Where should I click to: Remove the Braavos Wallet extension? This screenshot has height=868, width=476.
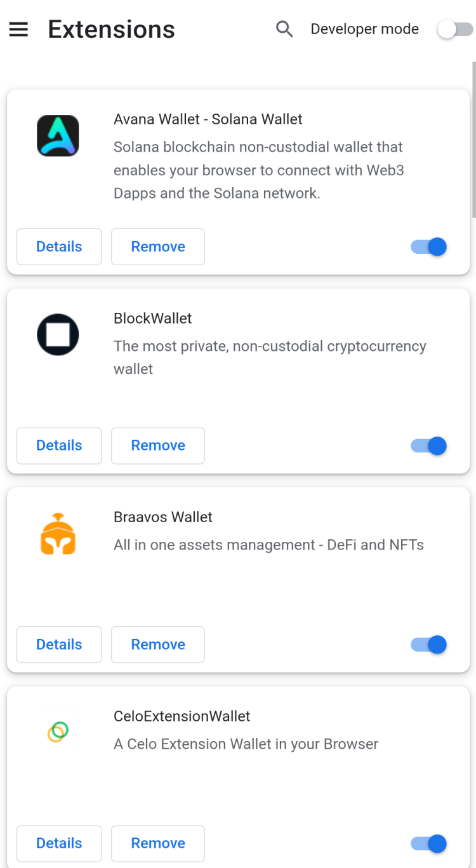pyautogui.click(x=158, y=645)
